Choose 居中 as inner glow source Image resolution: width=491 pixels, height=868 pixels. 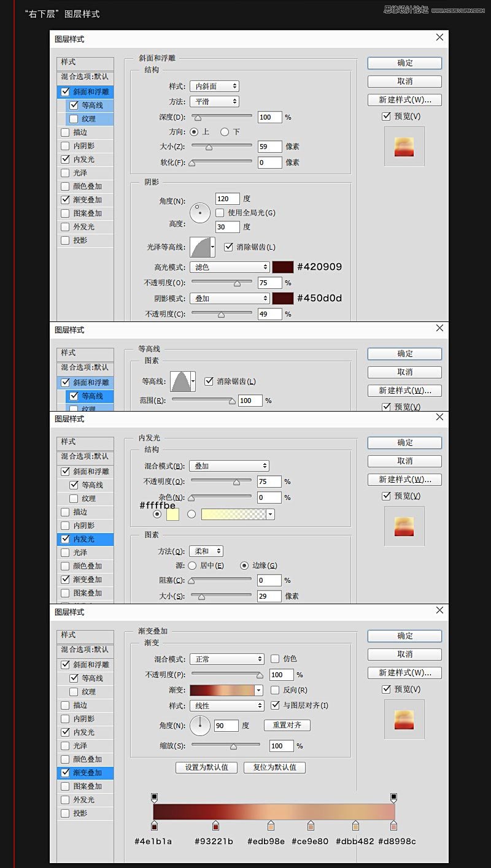pos(192,566)
